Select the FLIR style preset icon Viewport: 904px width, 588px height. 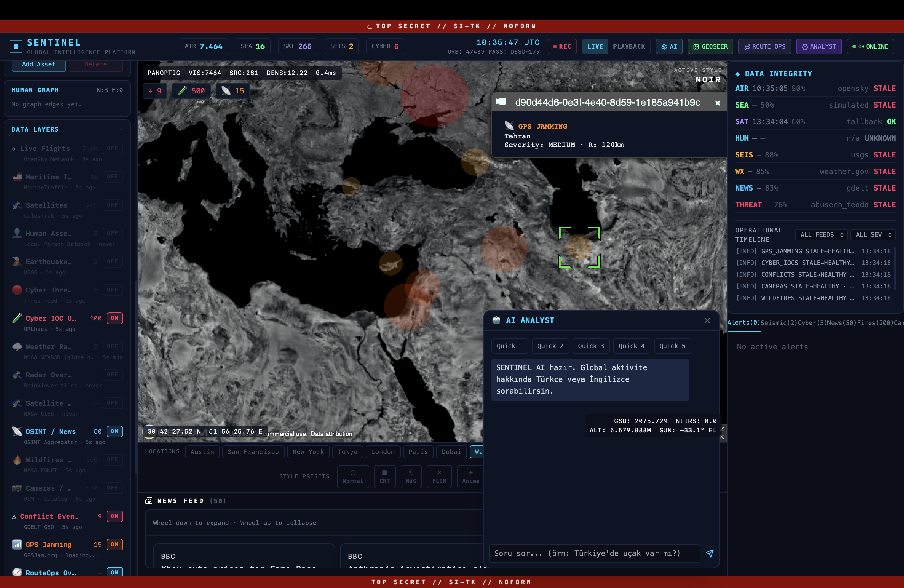(x=439, y=473)
